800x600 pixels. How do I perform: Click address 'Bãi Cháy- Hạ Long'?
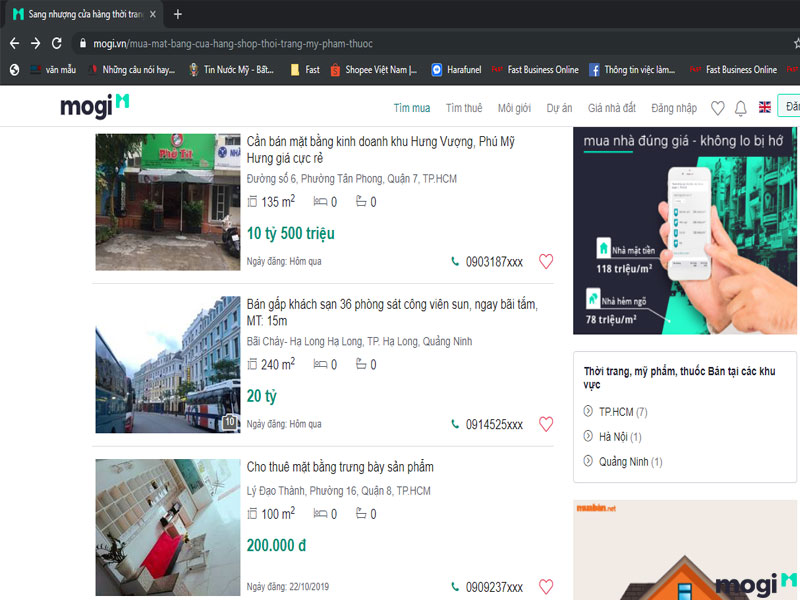[359, 341]
